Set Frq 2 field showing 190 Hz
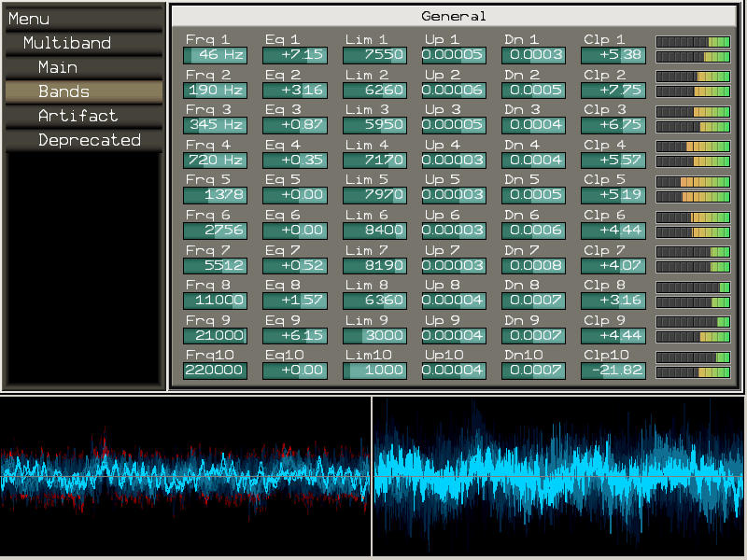 216,90
